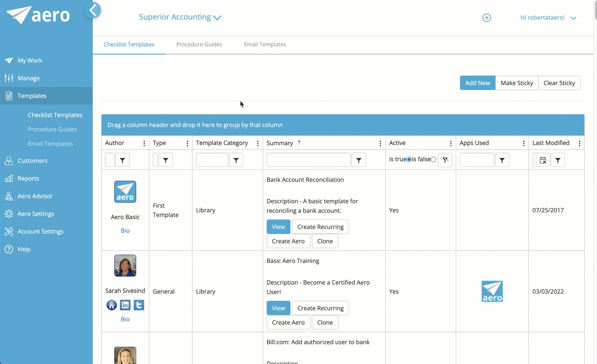Open Sarah Sivesind's Twitter icon
Image resolution: width=597 pixels, height=364 pixels.
[139, 305]
